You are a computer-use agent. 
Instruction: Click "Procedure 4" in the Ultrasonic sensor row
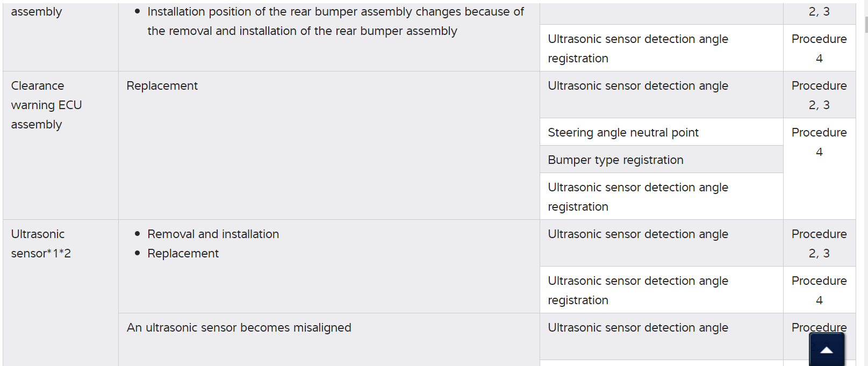point(819,291)
